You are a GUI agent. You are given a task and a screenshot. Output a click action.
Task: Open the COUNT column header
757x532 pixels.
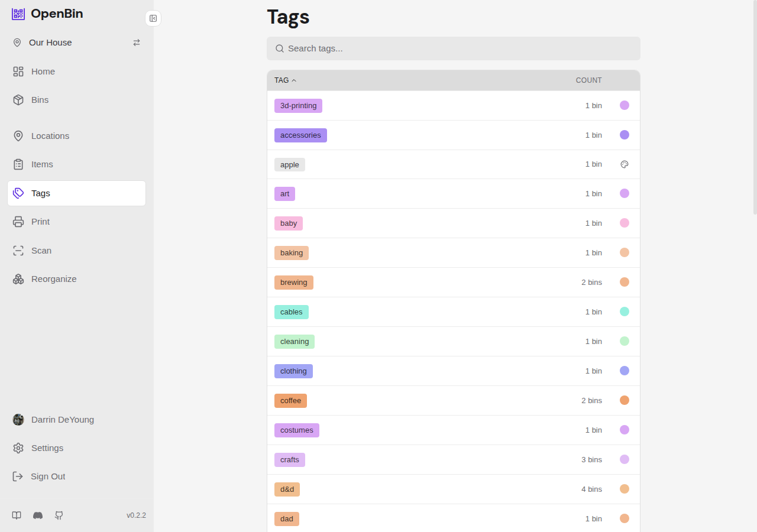[588, 80]
